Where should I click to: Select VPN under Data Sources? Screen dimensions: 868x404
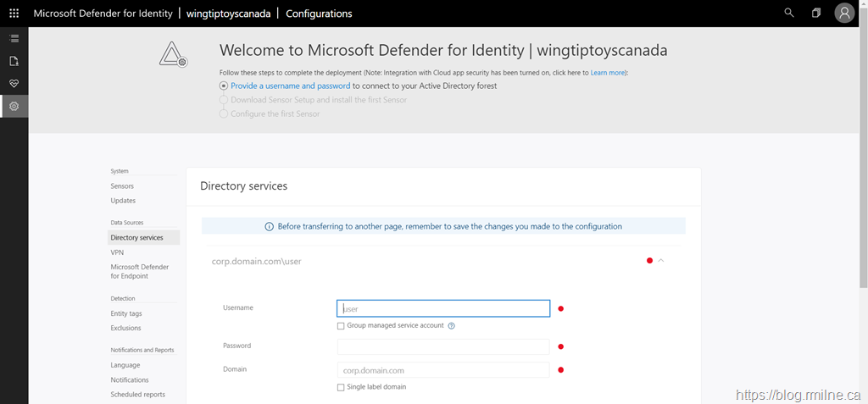coord(117,252)
